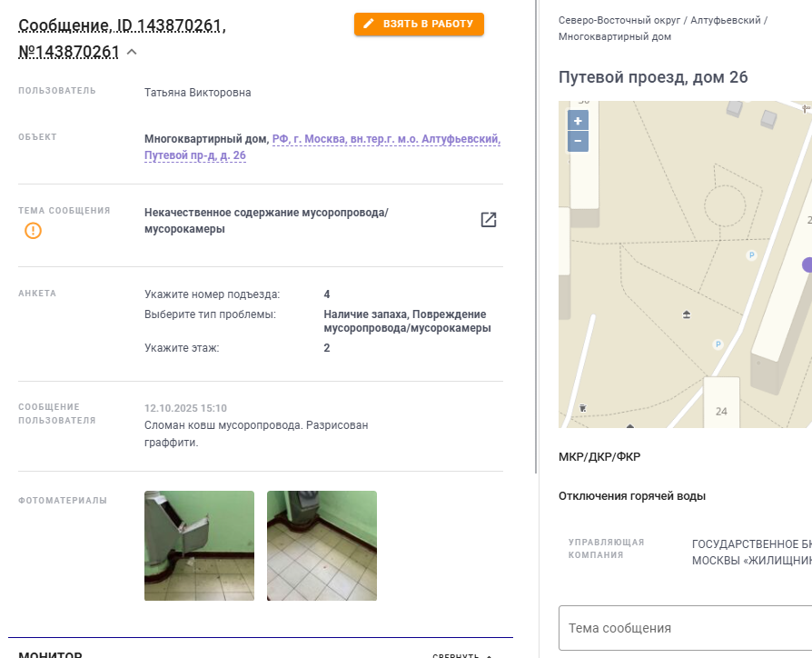Click building number 24 on the map
The width and height of the screenshot is (812, 658).
coord(721,412)
